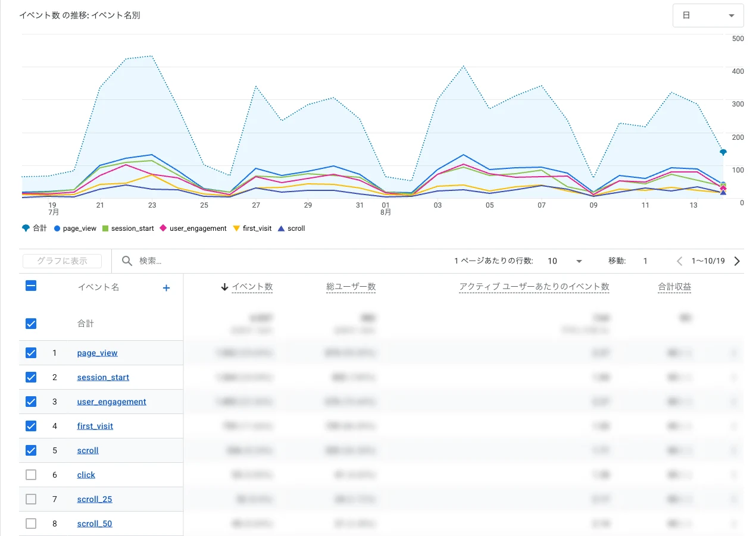Click the page_view blue legend dot
This screenshot has width=756, height=536.
click(x=57, y=228)
